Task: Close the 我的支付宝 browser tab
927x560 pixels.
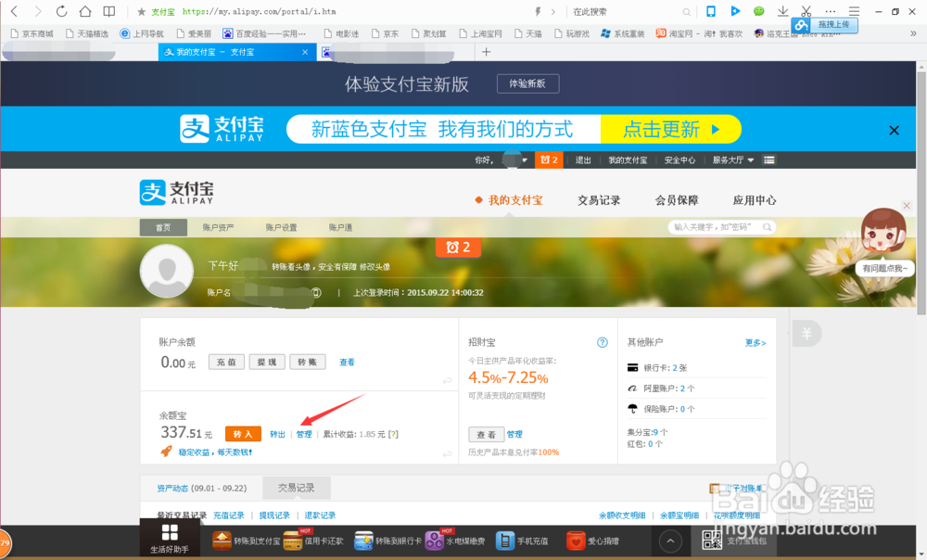Action: coord(305,52)
